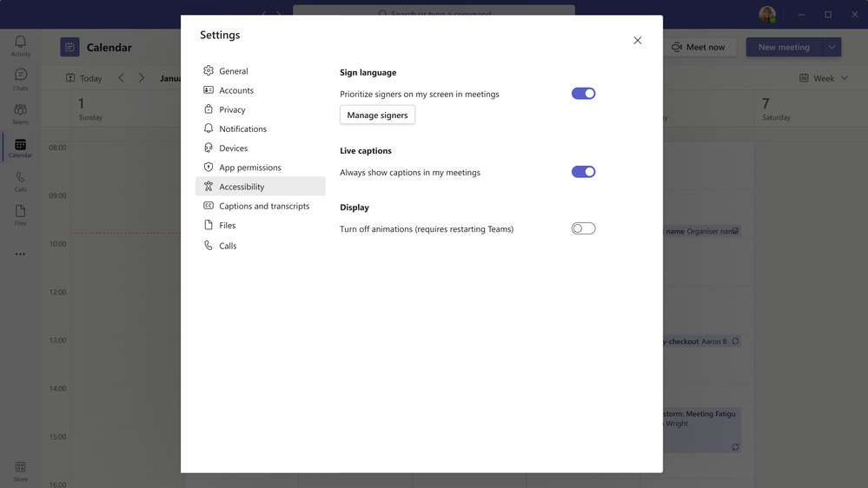This screenshot has height=488, width=868.
Task: Start a Meet now meeting
Action: click(x=699, y=47)
